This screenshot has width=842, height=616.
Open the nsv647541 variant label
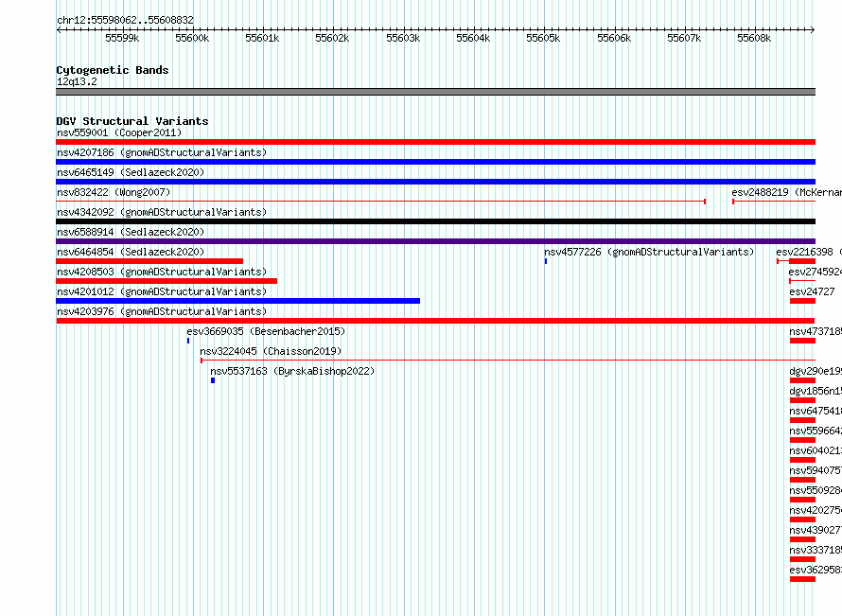tap(816, 411)
